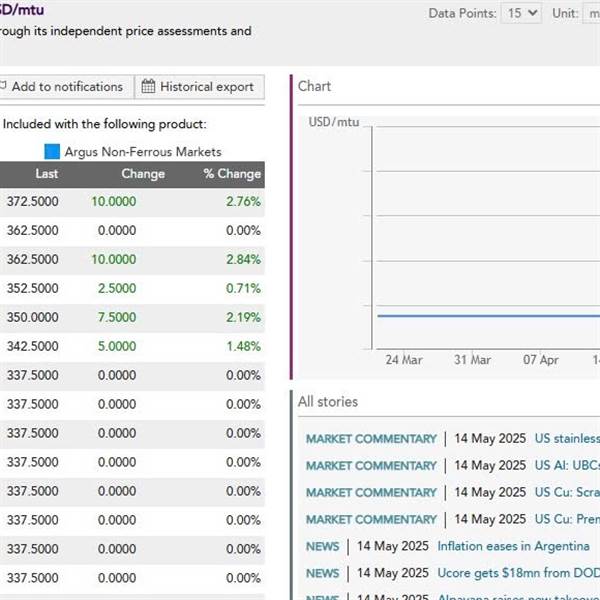Viewport: 600px width, 600px height.
Task: Click MARKET COMMENTARY tag beside US stainless
Action: tap(371, 439)
